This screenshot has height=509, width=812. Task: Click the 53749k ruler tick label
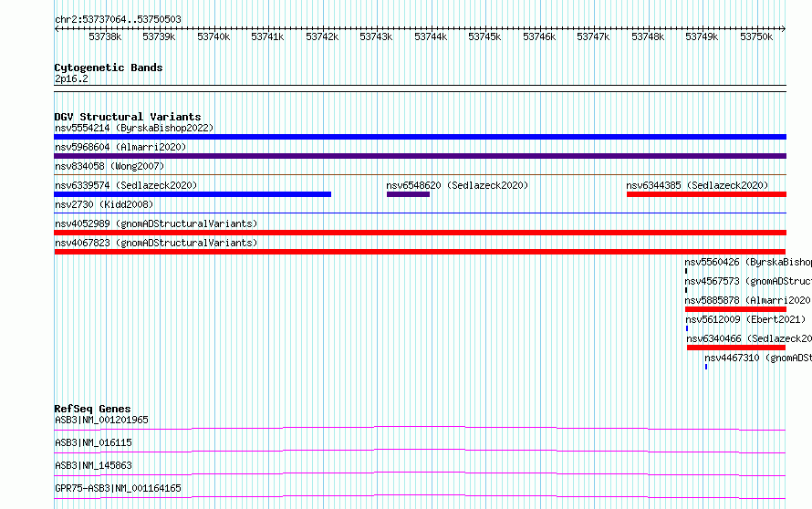click(702, 36)
